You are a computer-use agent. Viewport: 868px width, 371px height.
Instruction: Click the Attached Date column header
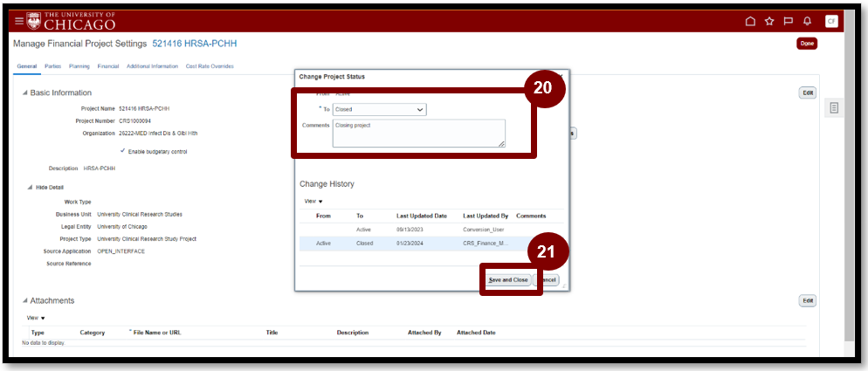click(x=476, y=333)
